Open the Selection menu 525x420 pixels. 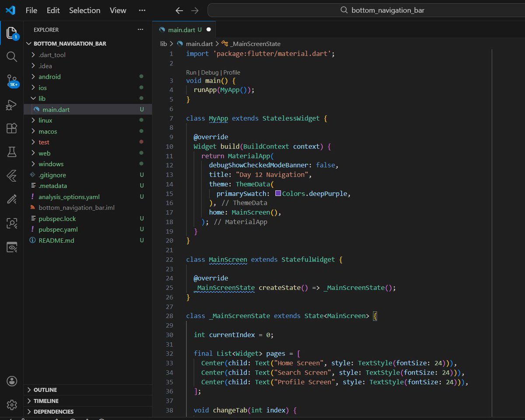[85, 10]
